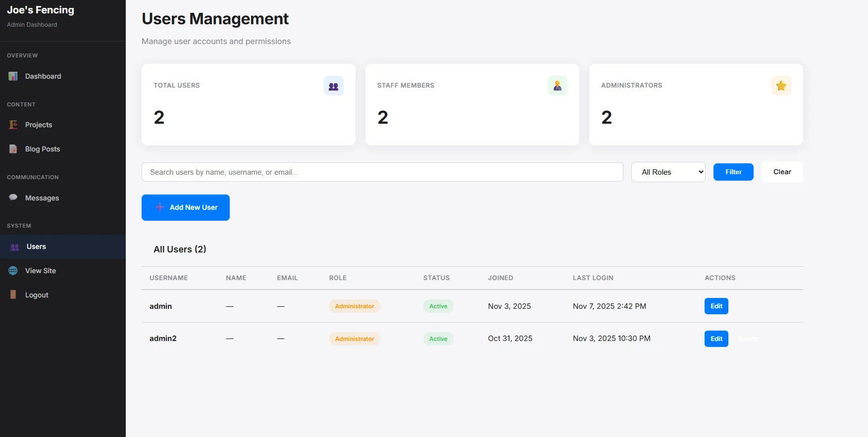Click the USERNAME column header
This screenshot has width=868, height=437.
(169, 278)
